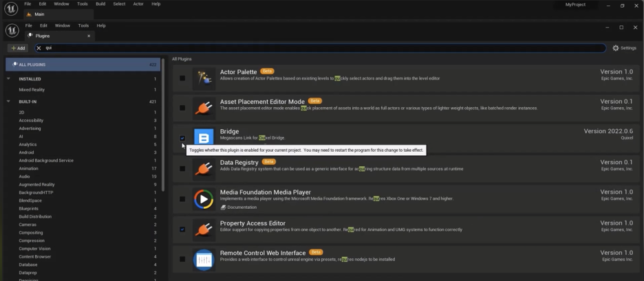Click the Asset Placement Editor Mode plug icon
The image size is (644, 281).
coord(204,108)
